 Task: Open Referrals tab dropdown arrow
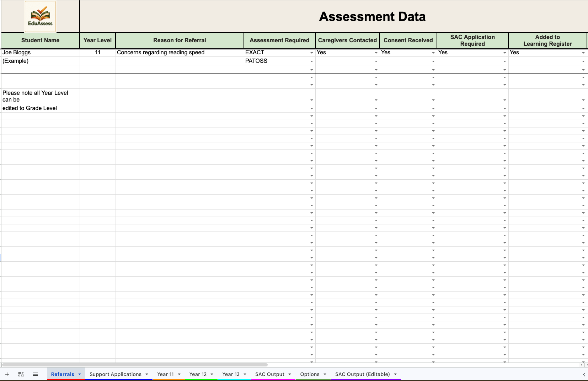pos(80,374)
